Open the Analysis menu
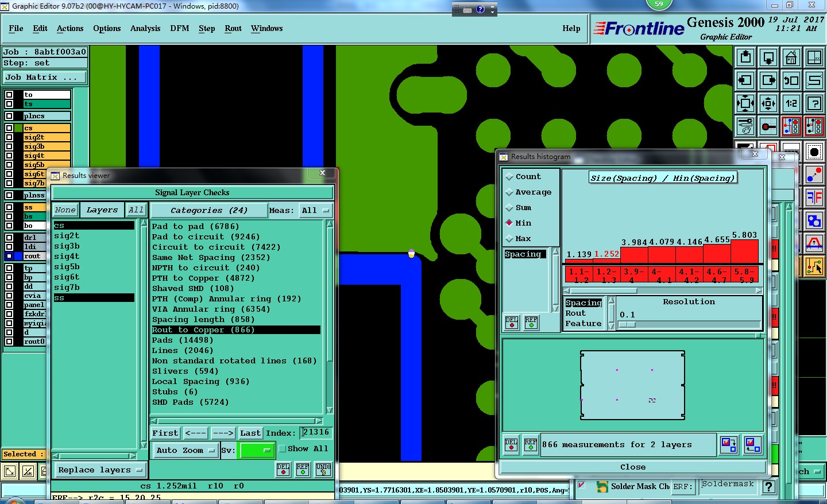The height and width of the screenshot is (504, 827). coord(145,28)
